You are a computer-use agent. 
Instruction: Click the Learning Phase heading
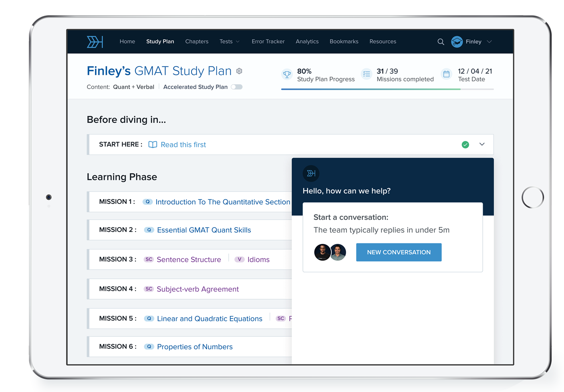[x=122, y=177]
